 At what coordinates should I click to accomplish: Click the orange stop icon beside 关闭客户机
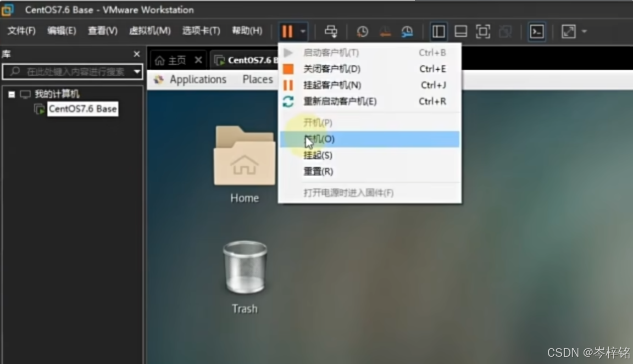(288, 69)
